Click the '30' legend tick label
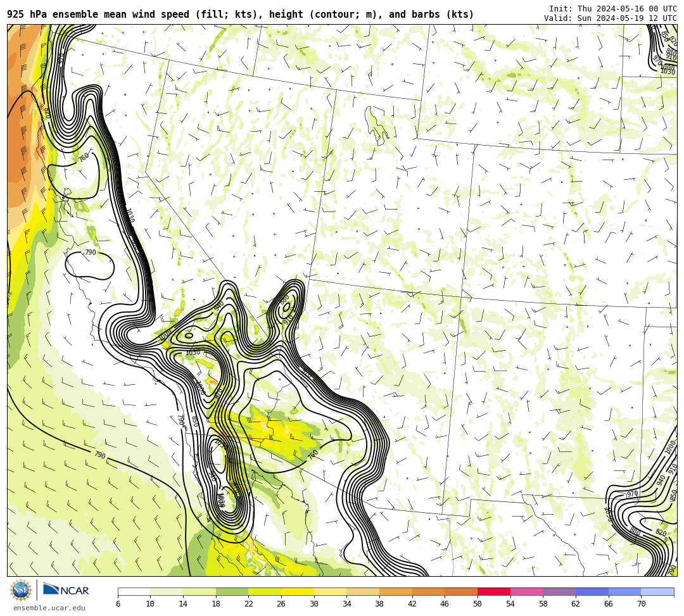The height and width of the screenshot is (616, 684). coord(314,604)
